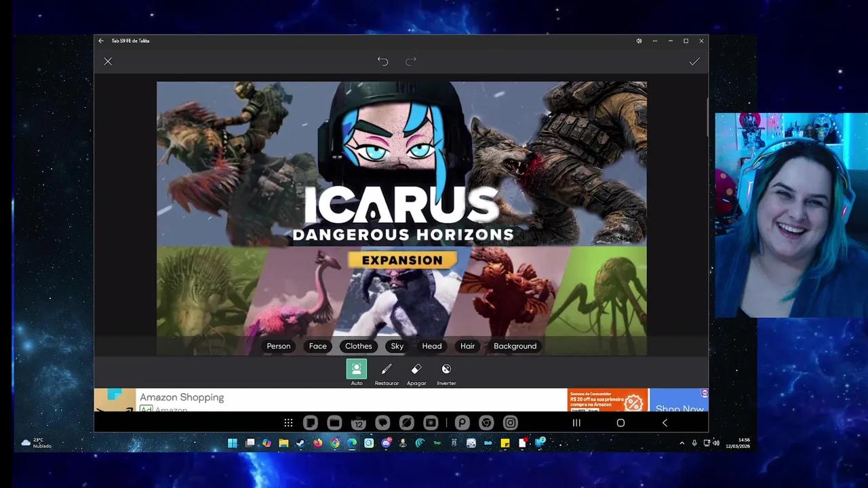The image size is (868, 488).
Task: Open Discord from the taskbar
Action: 387,443
